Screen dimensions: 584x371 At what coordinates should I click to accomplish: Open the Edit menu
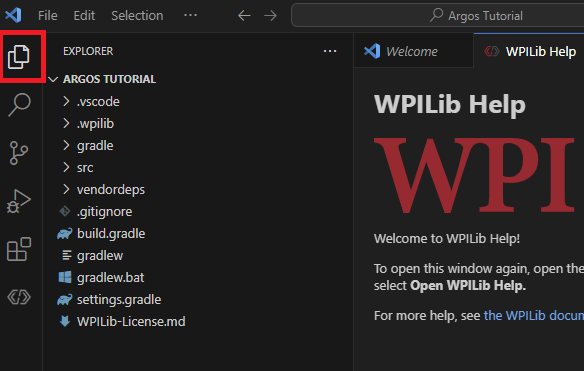[84, 16]
